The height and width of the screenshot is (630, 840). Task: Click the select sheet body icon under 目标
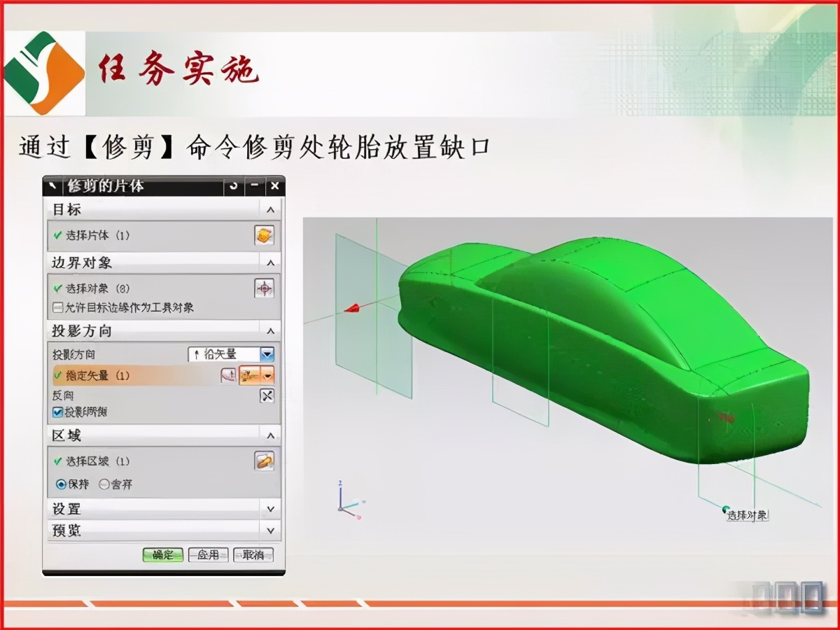(x=263, y=236)
